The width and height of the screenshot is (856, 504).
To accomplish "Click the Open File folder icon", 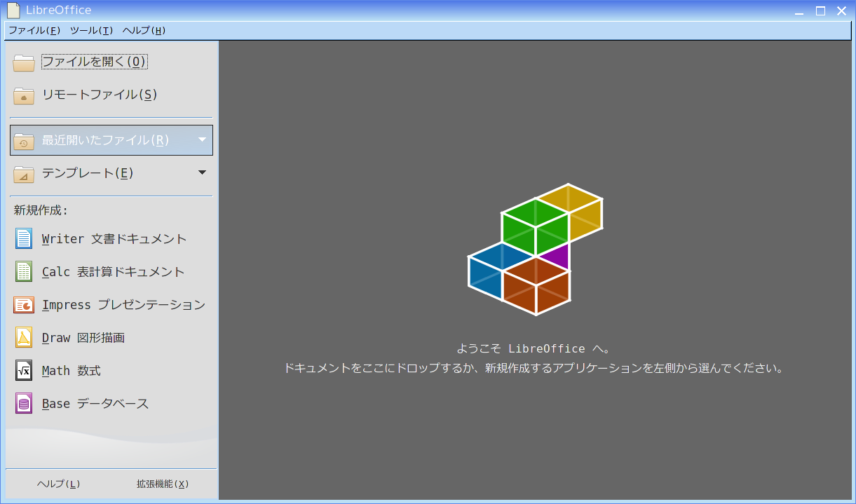I will 24,62.
